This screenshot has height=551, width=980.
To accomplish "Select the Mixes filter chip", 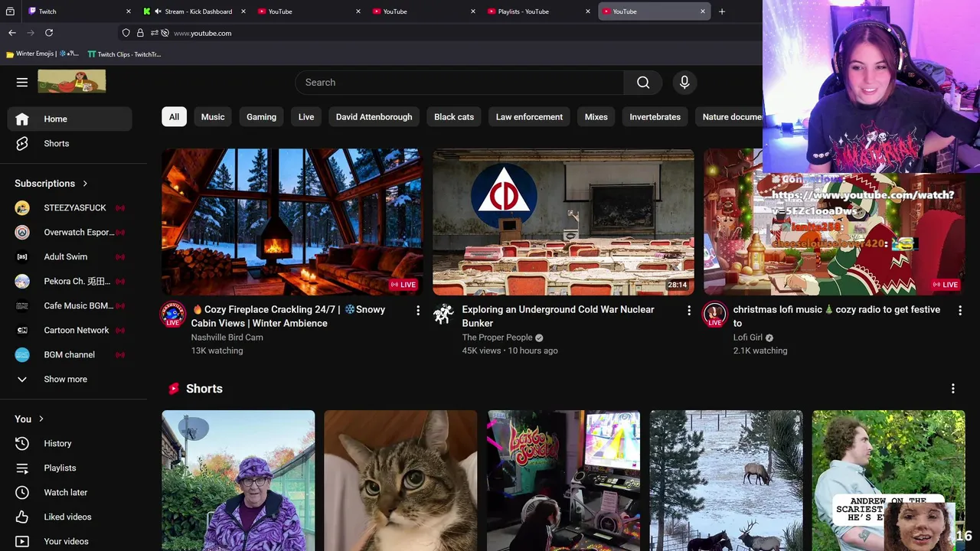I will tap(596, 117).
